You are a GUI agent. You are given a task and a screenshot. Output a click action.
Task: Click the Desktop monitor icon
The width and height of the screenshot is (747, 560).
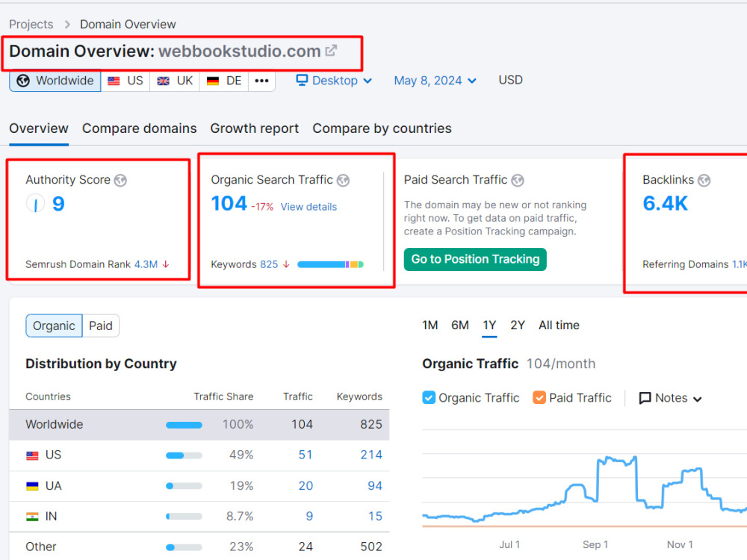tap(302, 80)
